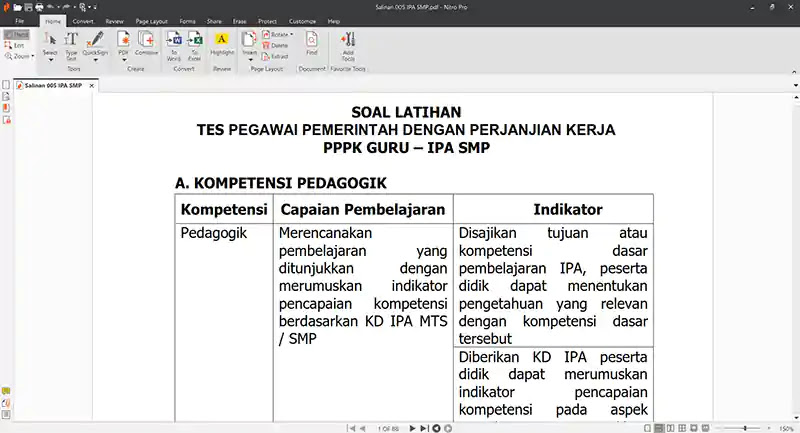Image resolution: width=800 pixels, height=433 pixels.
Task: Open the File menu
Action: 19,21
